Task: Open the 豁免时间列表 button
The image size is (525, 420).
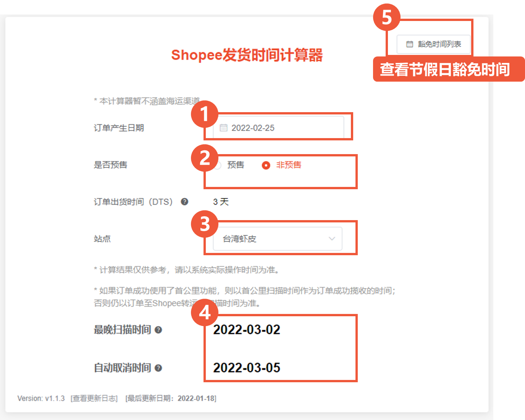Action: (433, 44)
